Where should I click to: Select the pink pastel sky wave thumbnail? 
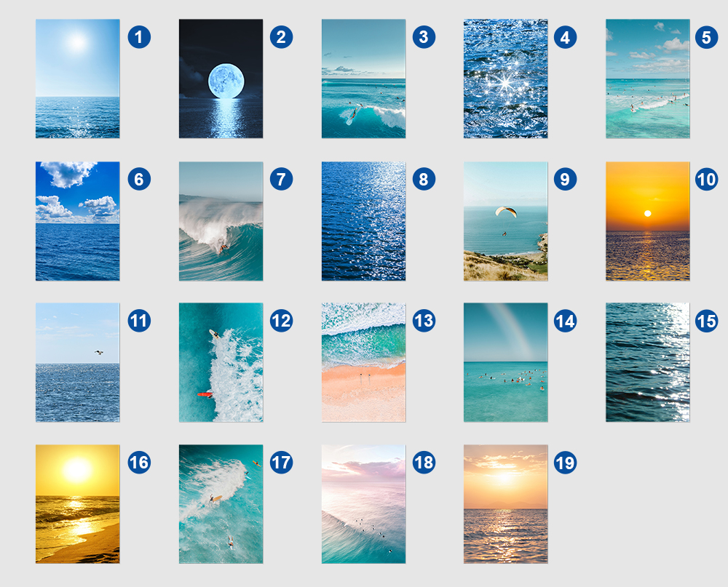point(363,504)
